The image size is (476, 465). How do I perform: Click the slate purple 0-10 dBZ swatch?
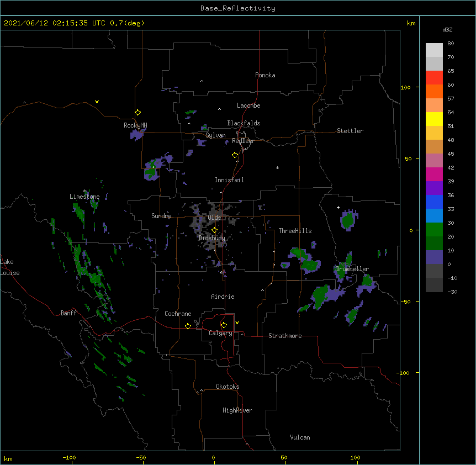coord(434,257)
